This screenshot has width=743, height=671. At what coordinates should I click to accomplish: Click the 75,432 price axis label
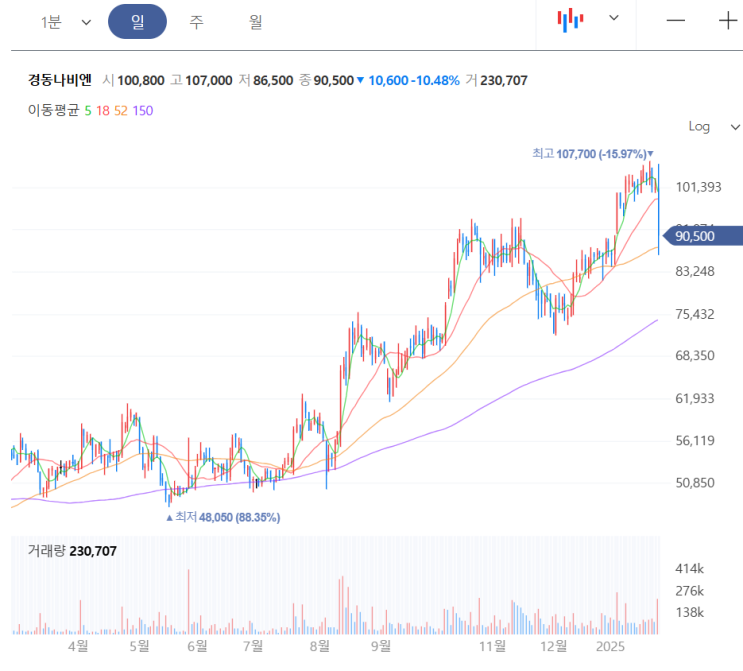[x=695, y=314]
